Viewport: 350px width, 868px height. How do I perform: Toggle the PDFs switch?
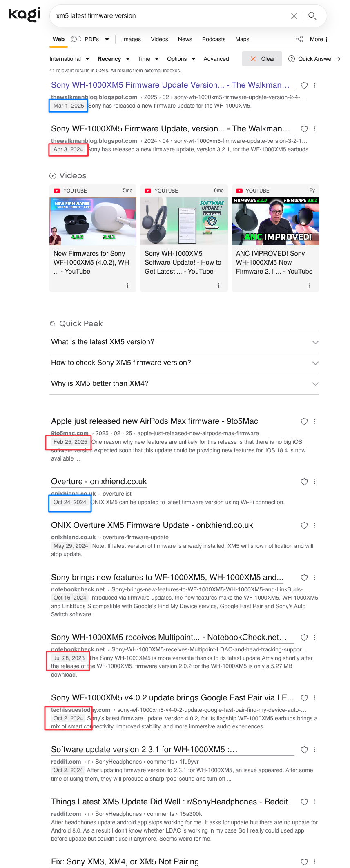coord(76,39)
